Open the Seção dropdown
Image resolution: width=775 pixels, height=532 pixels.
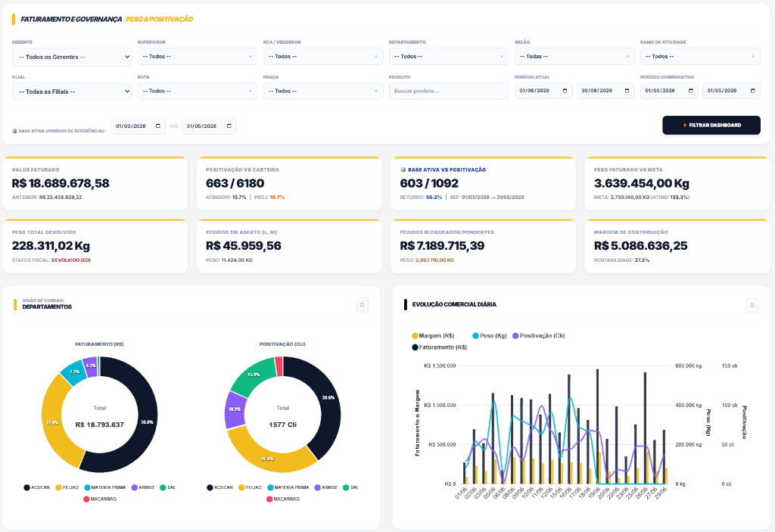574,56
